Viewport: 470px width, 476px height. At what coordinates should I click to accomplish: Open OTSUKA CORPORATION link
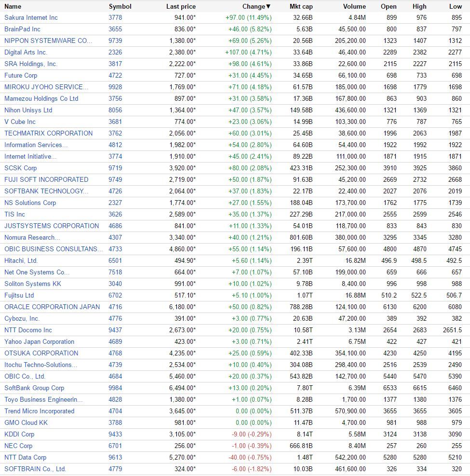41,353
